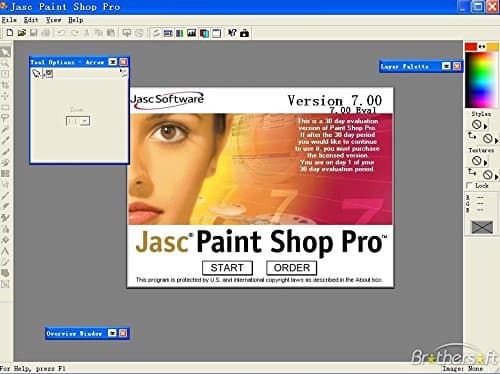Viewport: 500px width, 374px height.
Task: Click the ORDER button on splash screen
Action: [x=292, y=268]
